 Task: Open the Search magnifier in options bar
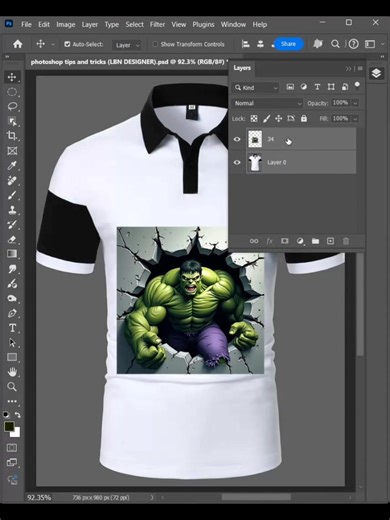(x=335, y=44)
